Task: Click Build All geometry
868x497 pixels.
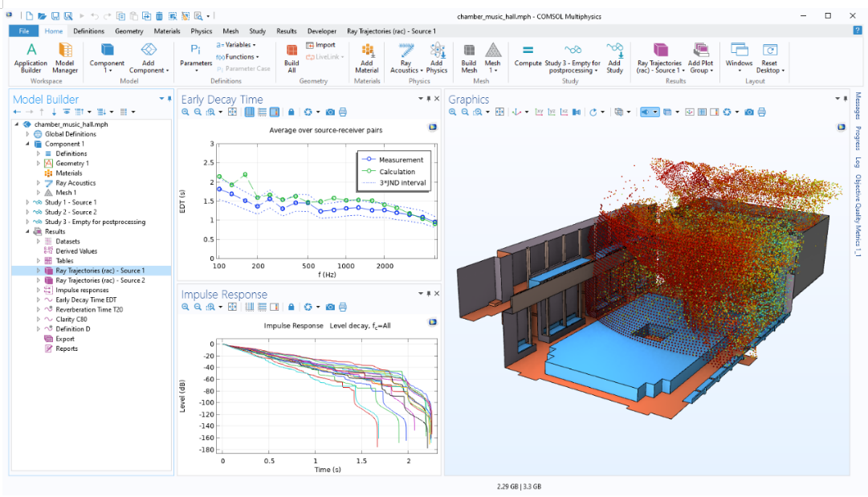Action: (x=291, y=58)
